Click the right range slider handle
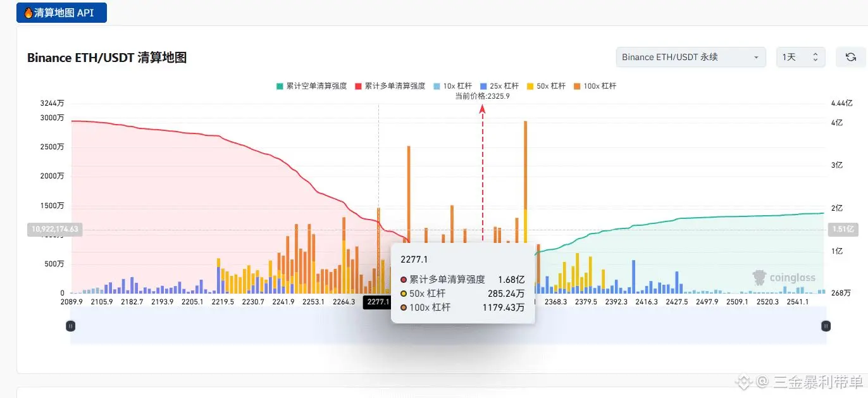The width and height of the screenshot is (868, 398). tap(826, 326)
